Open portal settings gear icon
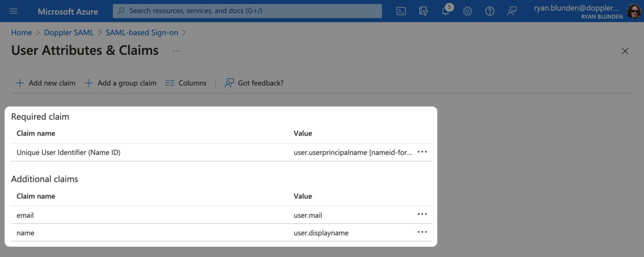644x257 pixels. [x=468, y=11]
